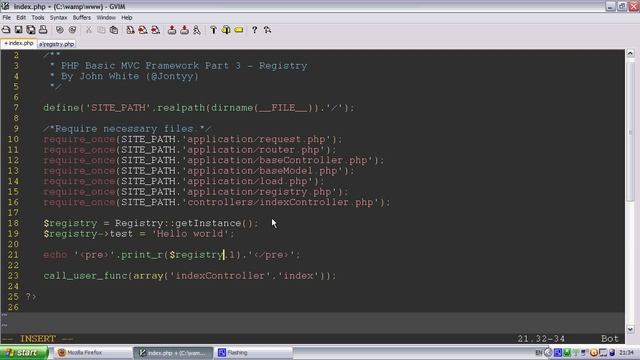Click on 'Registry::getInstance()' in line 18

tap(184, 223)
